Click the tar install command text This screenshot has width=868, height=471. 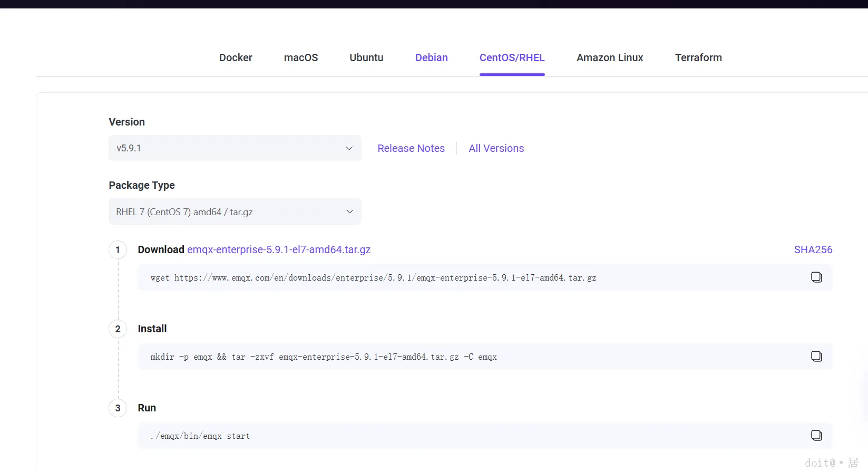pyautogui.click(x=324, y=357)
